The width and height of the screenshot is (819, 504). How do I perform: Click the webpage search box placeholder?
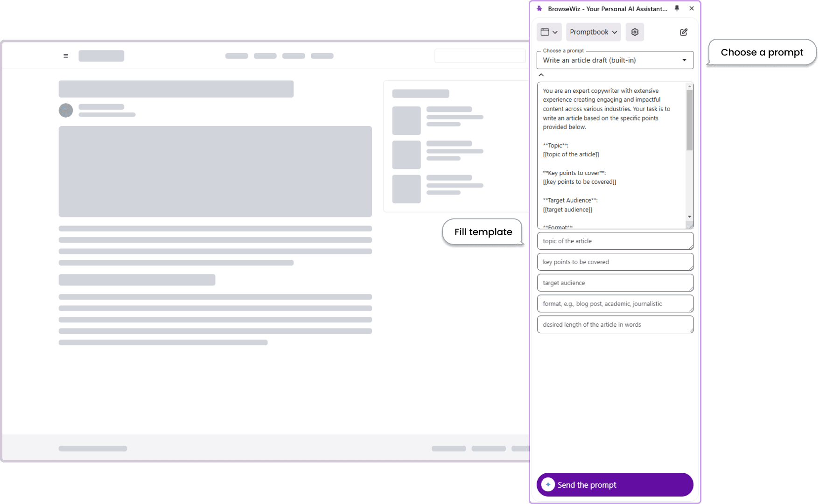pyautogui.click(x=480, y=56)
